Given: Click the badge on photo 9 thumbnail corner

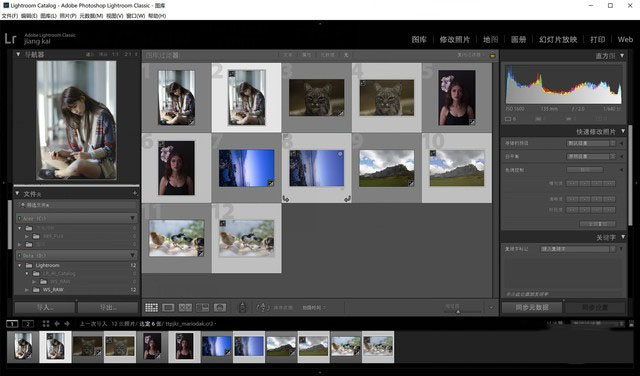Looking at the screenshot, I should (411, 184).
